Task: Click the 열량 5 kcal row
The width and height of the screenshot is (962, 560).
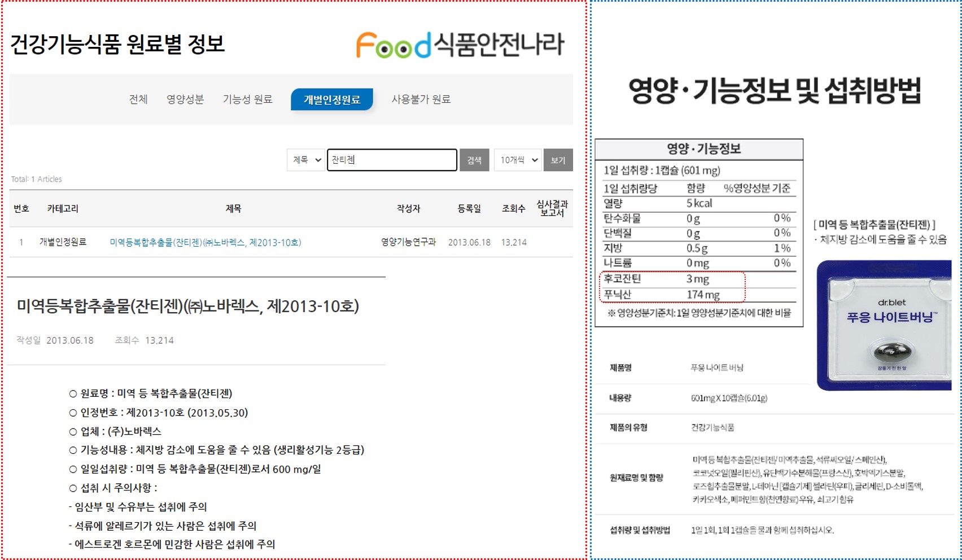Action: click(x=699, y=203)
